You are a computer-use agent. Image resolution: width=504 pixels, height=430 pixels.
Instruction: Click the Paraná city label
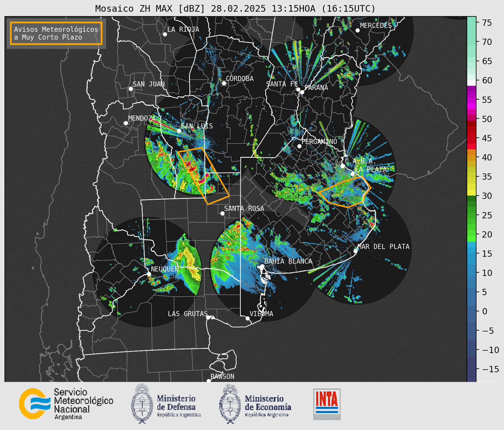pos(316,88)
